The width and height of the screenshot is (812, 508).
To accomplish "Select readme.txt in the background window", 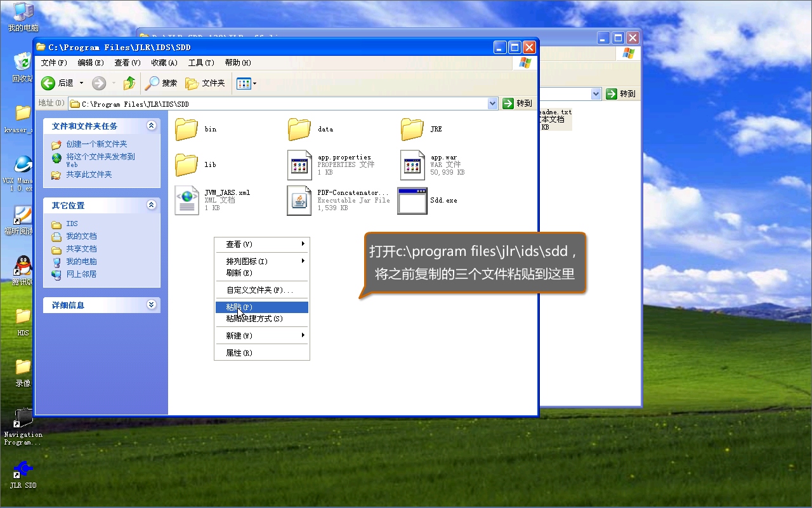I will click(x=555, y=119).
